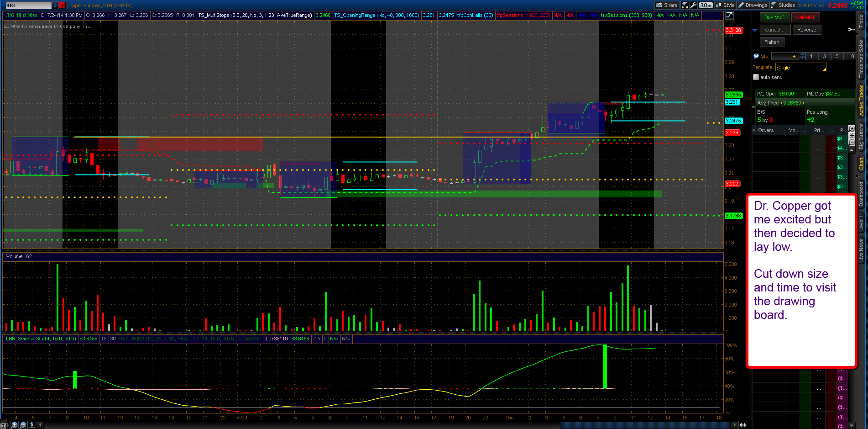Set quantity preset to 1
This screenshot has height=429, width=868.
click(811, 56)
